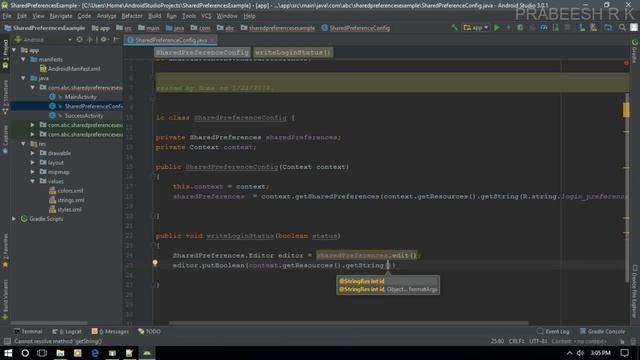640x360 pixels.
Task: Click writeLoginStatus() method breadcrumb
Action: coord(293,52)
